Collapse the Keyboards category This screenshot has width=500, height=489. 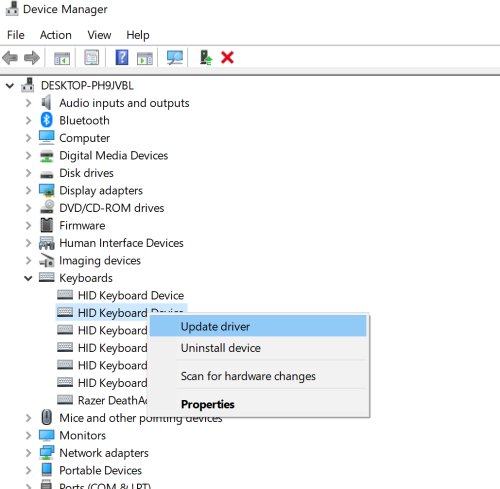click(28, 278)
